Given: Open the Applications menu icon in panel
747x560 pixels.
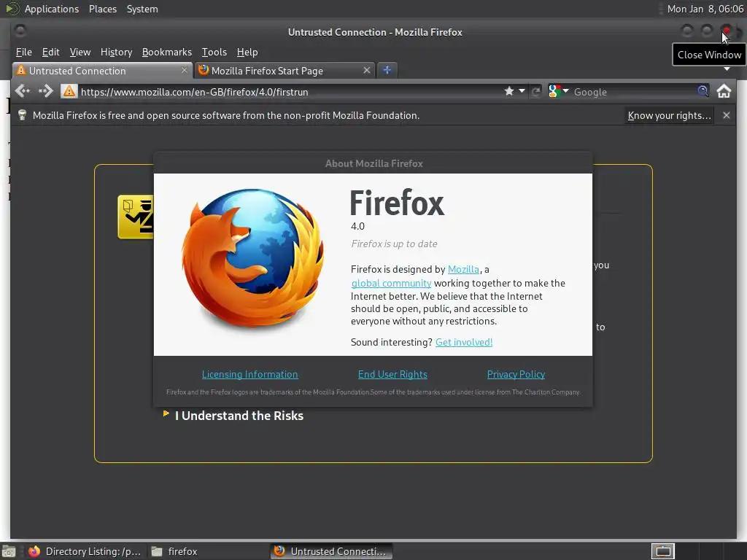Looking at the screenshot, I should 12,9.
